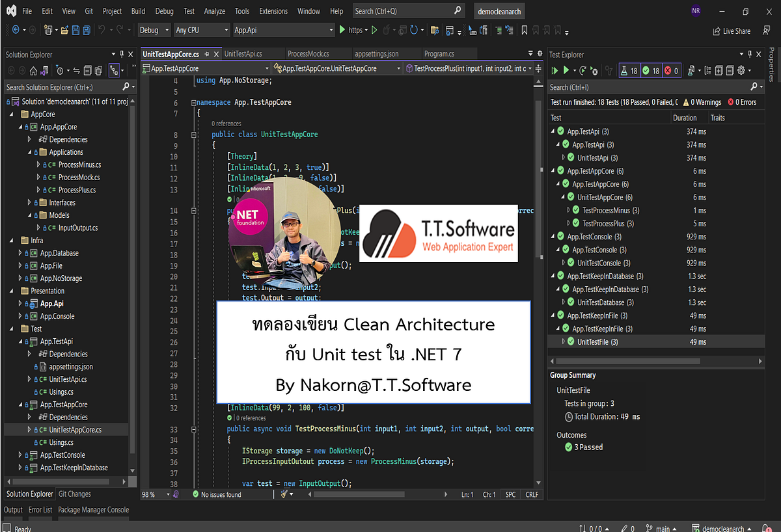This screenshot has height=532, width=781.
Task: Expand the App.TestConsole test group
Action: tap(553, 236)
